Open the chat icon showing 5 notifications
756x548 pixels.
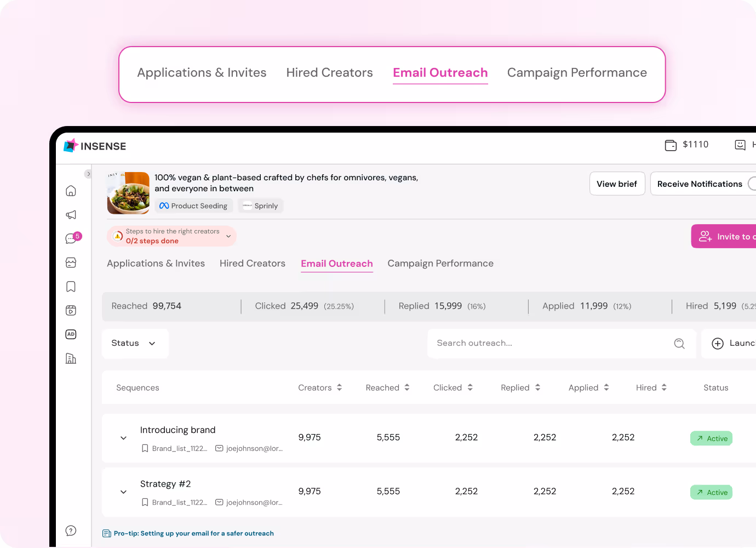click(x=71, y=238)
